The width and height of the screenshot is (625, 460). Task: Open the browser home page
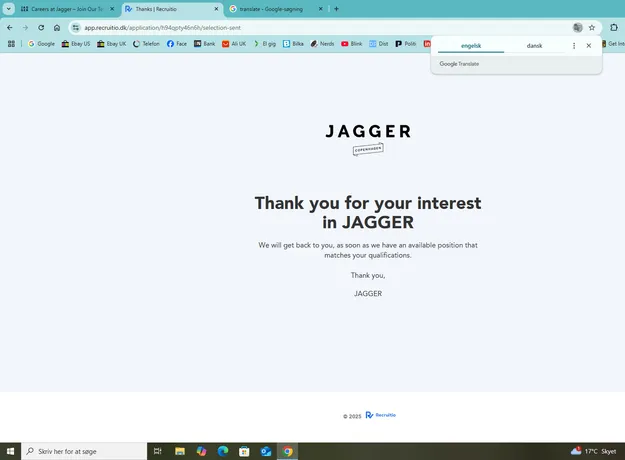57,28
